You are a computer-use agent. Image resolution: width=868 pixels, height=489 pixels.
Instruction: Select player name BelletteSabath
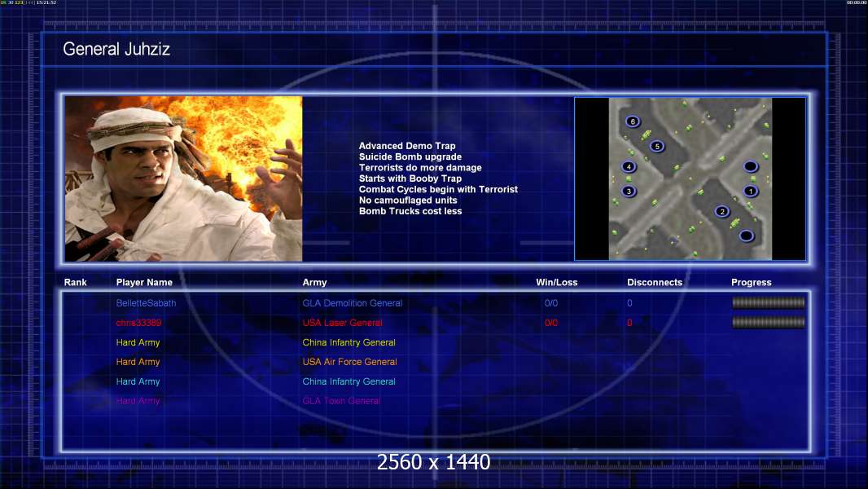146,303
